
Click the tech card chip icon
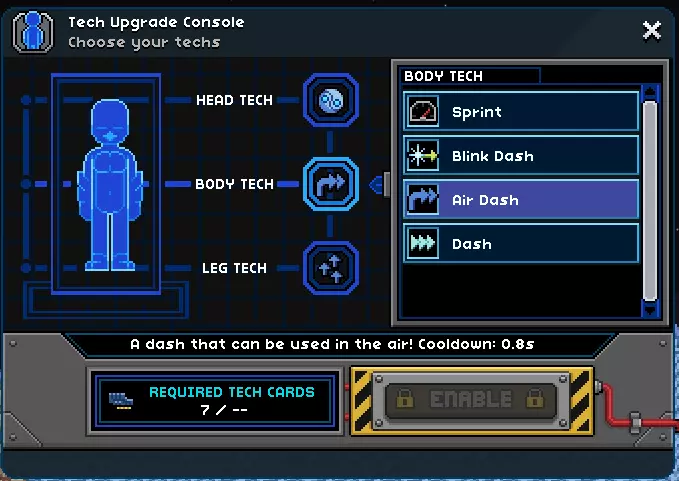pyautogui.click(x=120, y=400)
